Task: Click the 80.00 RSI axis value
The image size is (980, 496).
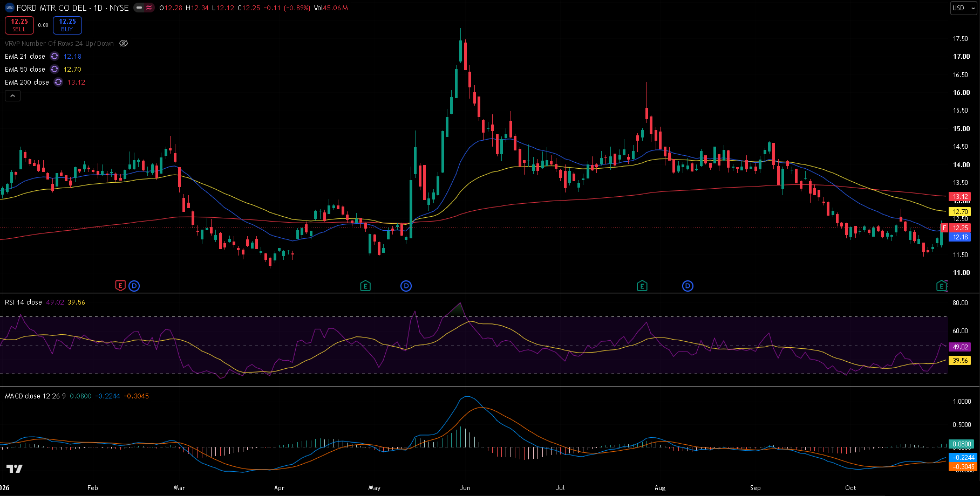Action: pos(960,303)
